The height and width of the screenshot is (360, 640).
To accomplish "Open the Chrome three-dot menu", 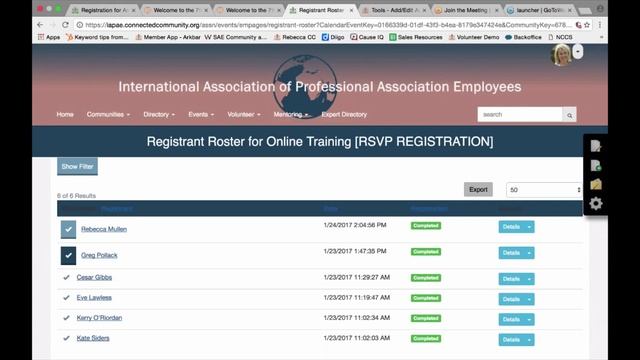I will click(x=600, y=25).
